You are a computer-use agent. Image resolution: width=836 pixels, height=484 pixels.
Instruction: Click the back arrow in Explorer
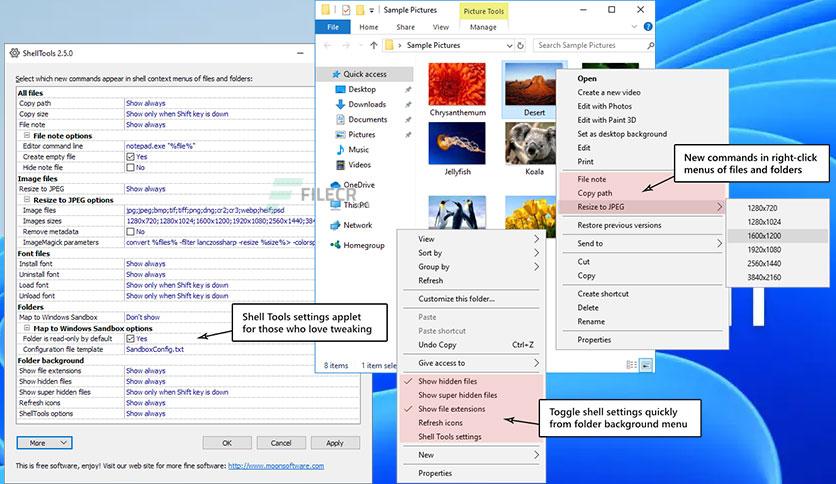pyautogui.click(x=327, y=45)
